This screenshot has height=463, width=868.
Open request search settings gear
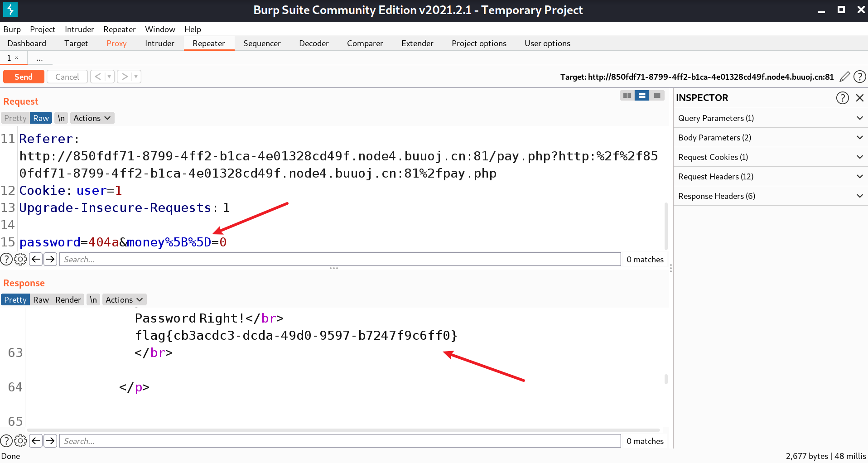(x=20, y=259)
